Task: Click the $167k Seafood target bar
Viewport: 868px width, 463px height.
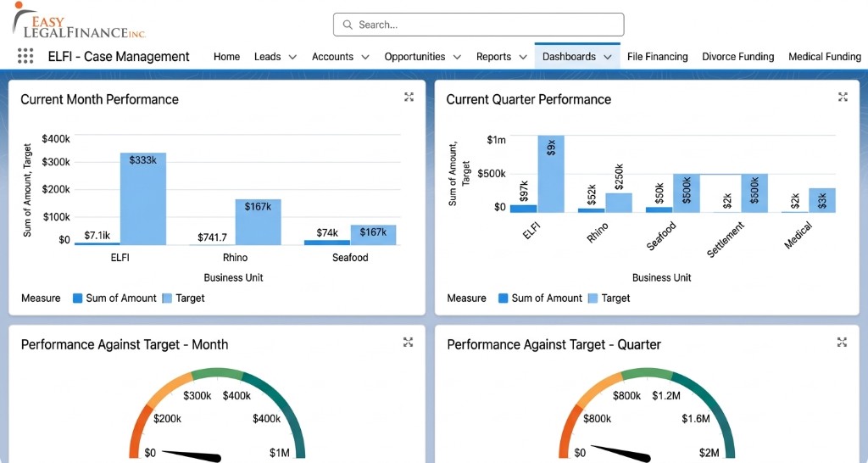Action: tap(373, 235)
